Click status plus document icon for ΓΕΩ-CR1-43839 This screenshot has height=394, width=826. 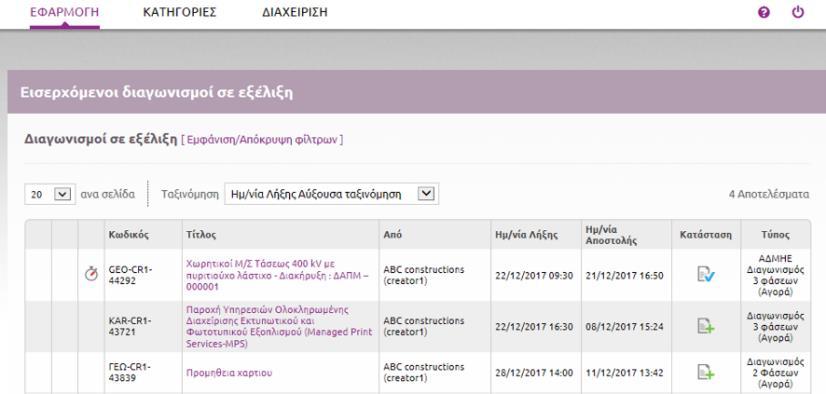pyautogui.click(x=705, y=372)
